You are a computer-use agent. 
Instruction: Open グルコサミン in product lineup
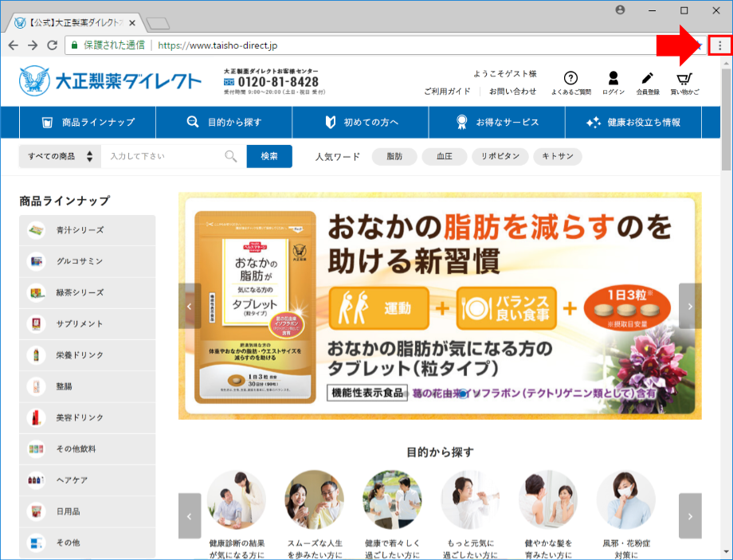pyautogui.click(x=88, y=261)
